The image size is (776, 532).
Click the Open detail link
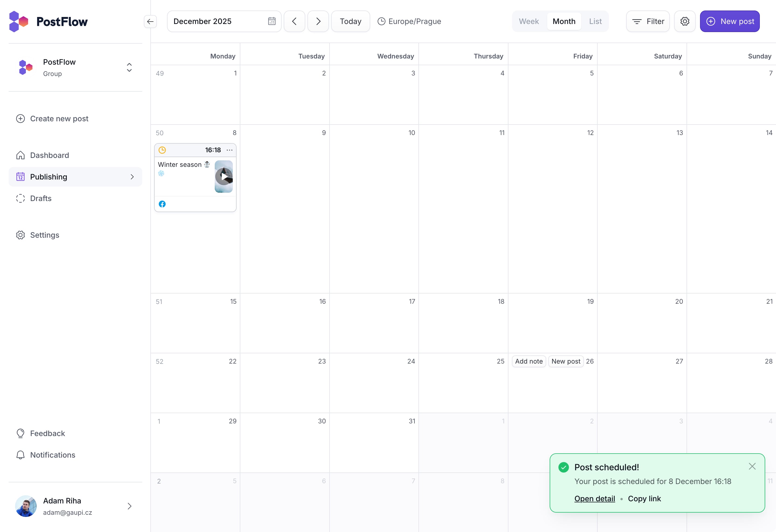click(594, 499)
